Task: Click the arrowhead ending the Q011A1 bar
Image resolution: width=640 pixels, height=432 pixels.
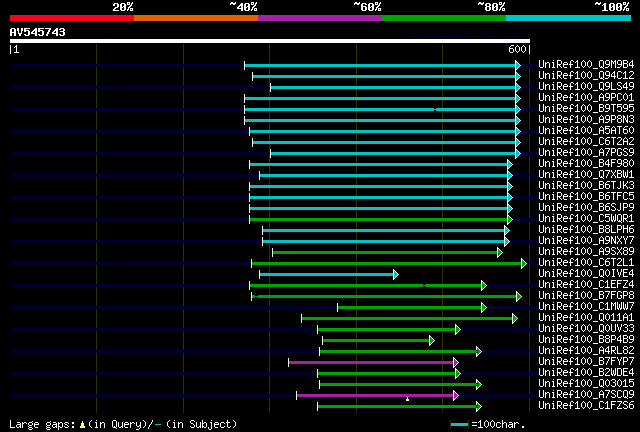Action: point(515,318)
